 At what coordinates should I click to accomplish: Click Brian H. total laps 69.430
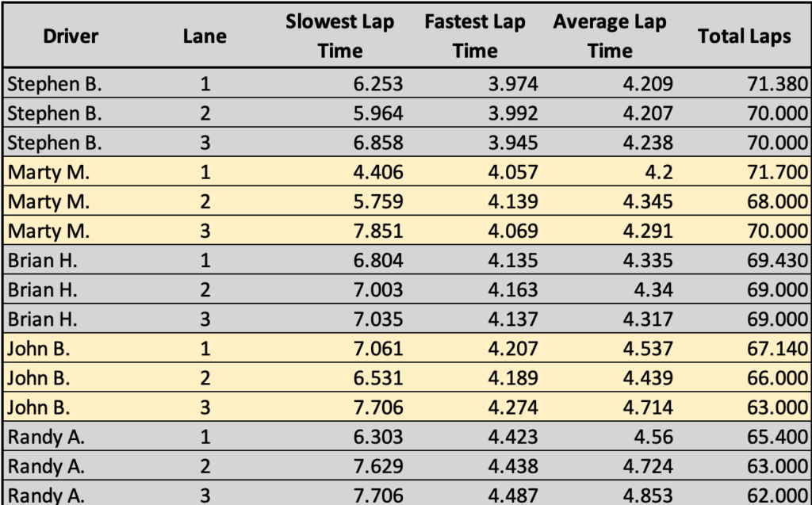click(x=778, y=260)
